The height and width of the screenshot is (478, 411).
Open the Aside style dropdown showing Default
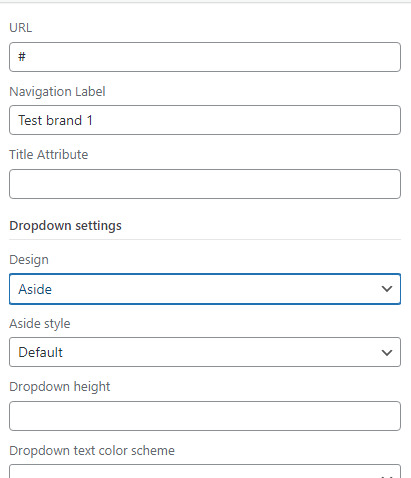pos(205,352)
